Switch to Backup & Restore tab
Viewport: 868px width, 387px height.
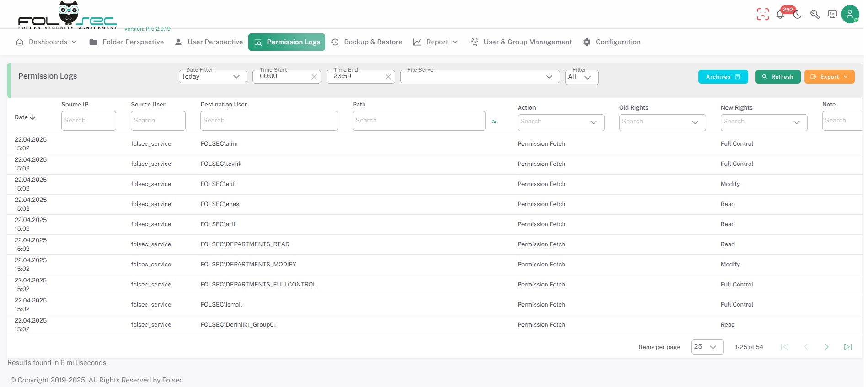(x=367, y=42)
